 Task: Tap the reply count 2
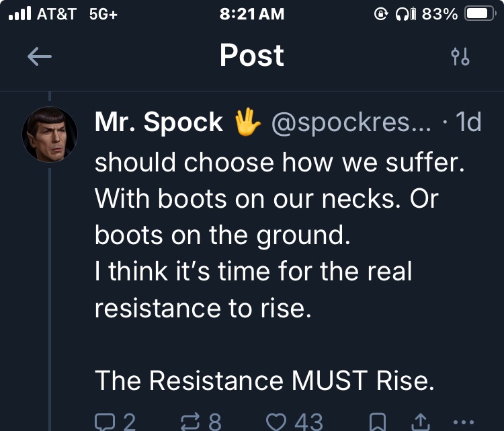tap(128, 422)
